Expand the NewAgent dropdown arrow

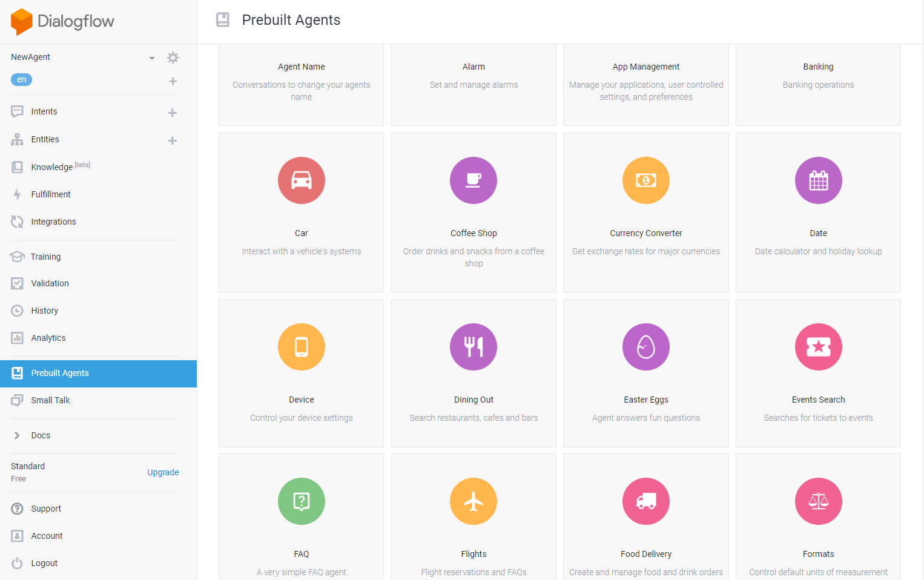(x=152, y=58)
